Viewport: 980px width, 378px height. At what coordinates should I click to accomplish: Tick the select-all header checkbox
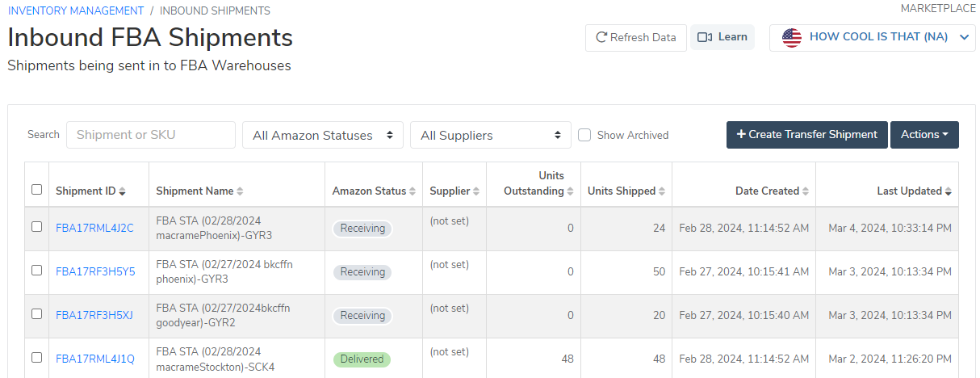(x=36, y=190)
